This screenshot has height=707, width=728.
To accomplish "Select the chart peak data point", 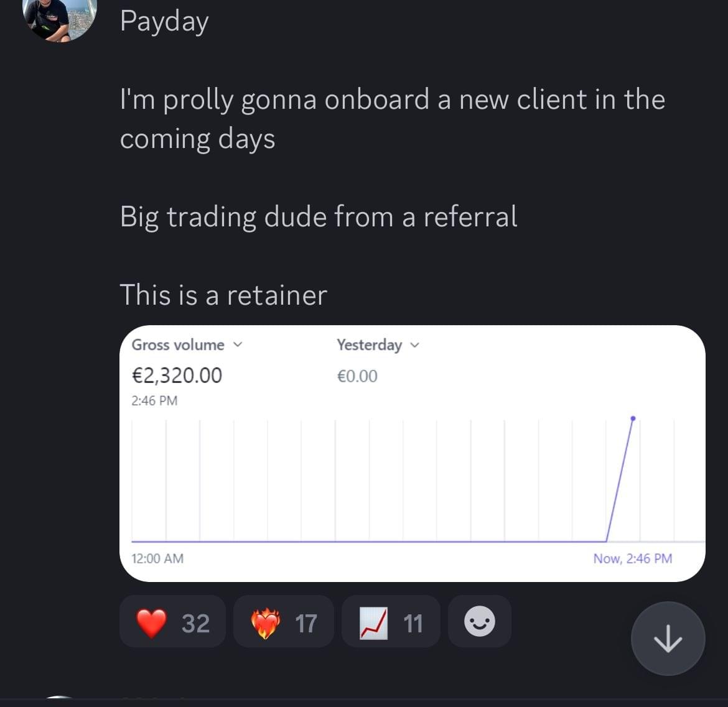I will [633, 418].
